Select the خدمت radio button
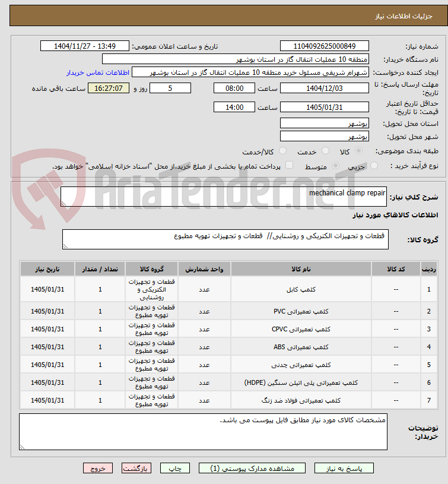Screen dimensions: 448x484 (x=325, y=151)
